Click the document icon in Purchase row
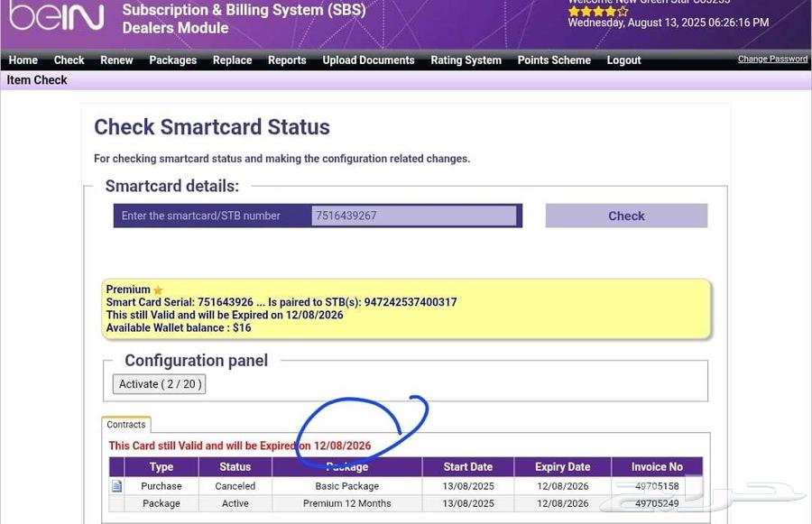This screenshot has height=524, width=812. 116,486
